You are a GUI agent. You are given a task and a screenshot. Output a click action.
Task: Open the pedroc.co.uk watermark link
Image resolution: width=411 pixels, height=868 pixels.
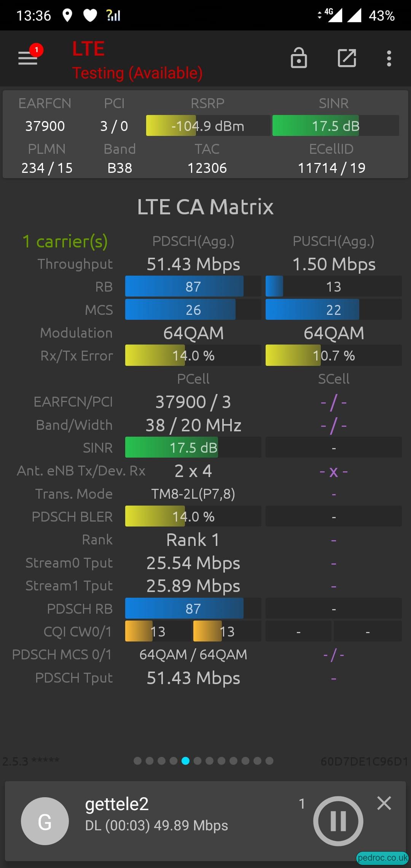pos(382,858)
